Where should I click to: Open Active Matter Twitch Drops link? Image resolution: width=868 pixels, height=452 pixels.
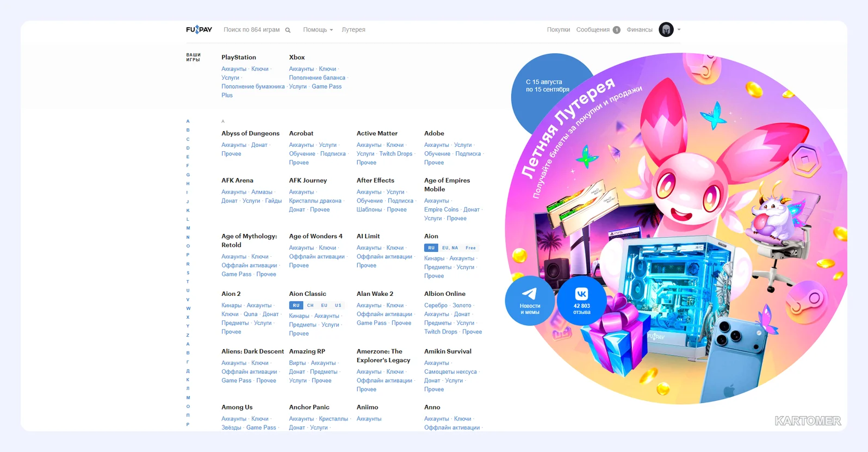pyautogui.click(x=396, y=154)
